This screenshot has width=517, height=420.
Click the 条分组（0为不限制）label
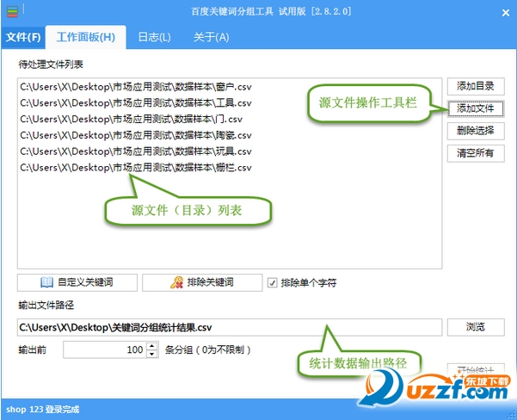[x=207, y=349]
